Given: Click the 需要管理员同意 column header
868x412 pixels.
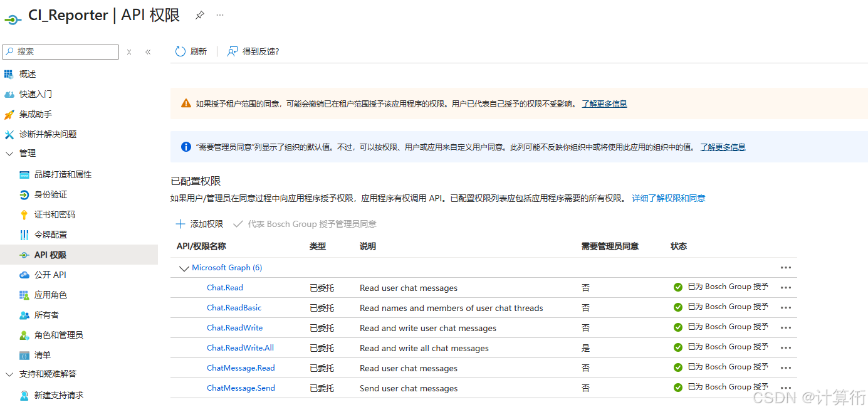Looking at the screenshot, I should pos(610,246).
